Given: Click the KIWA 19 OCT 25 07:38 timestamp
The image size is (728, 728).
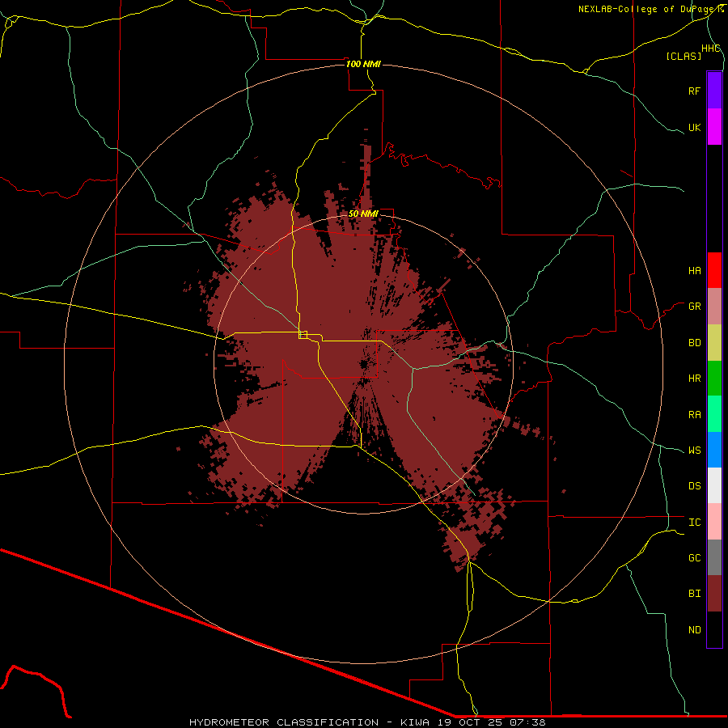Looking at the screenshot, I should click(x=472, y=722).
